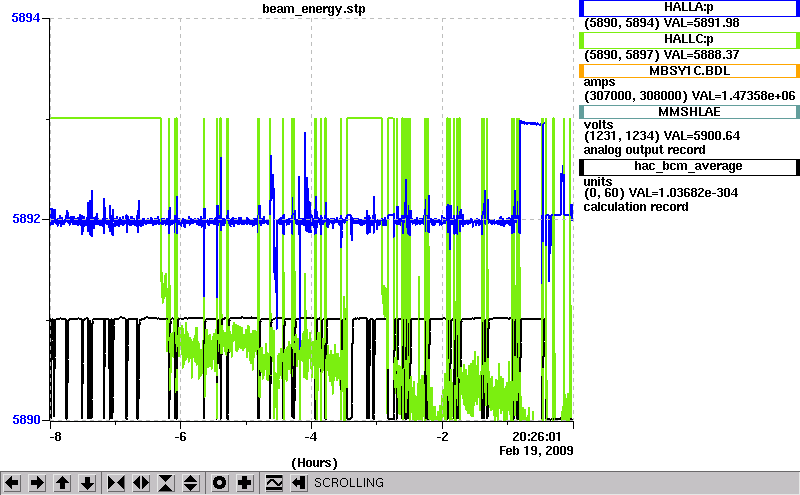Click the 'volts' units label
The image size is (800, 495).
pyautogui.click(x=598, y=125)
